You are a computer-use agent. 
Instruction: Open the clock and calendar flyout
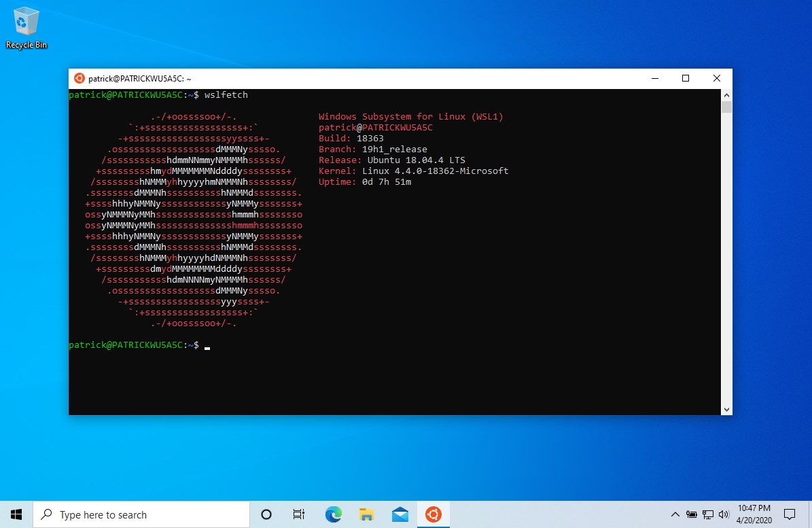(753, 514)
